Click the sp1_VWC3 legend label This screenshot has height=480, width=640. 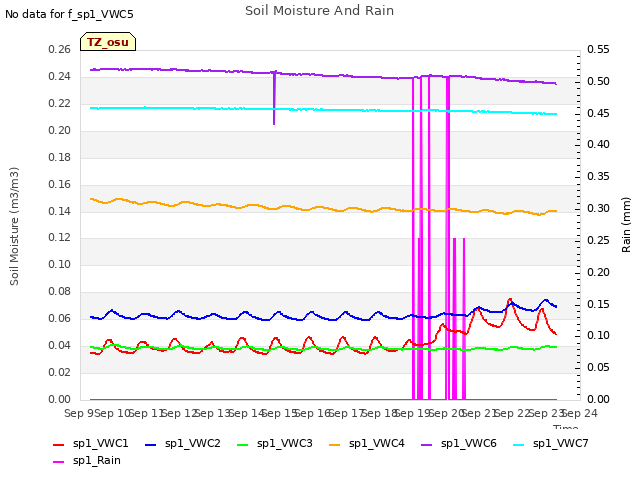click(284, 443)
